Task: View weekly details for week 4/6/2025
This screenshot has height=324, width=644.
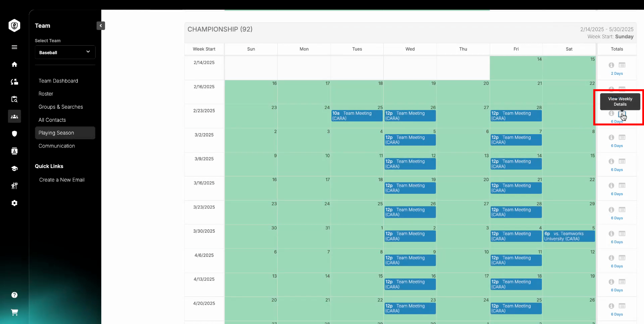Action: point(622,258)
